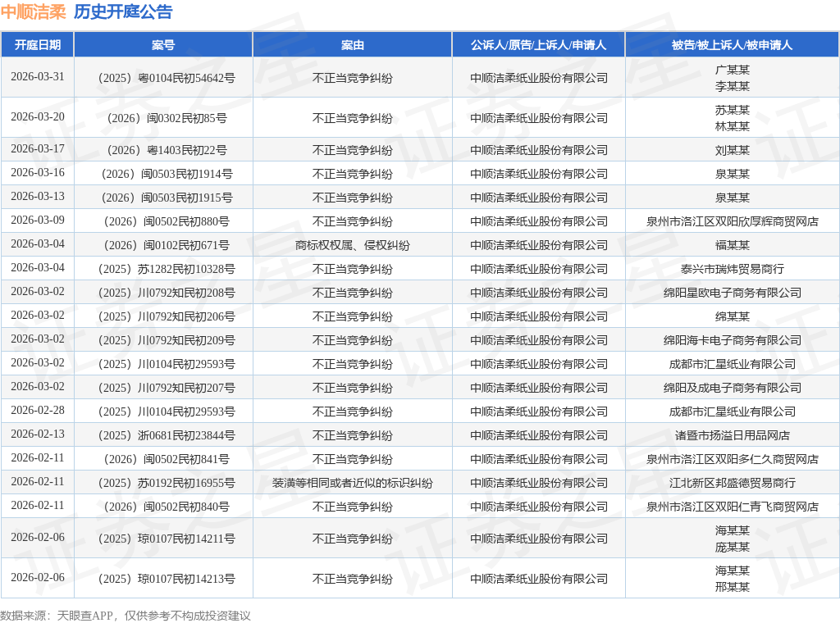Select date cell 2026-03-20

(38, 116)
